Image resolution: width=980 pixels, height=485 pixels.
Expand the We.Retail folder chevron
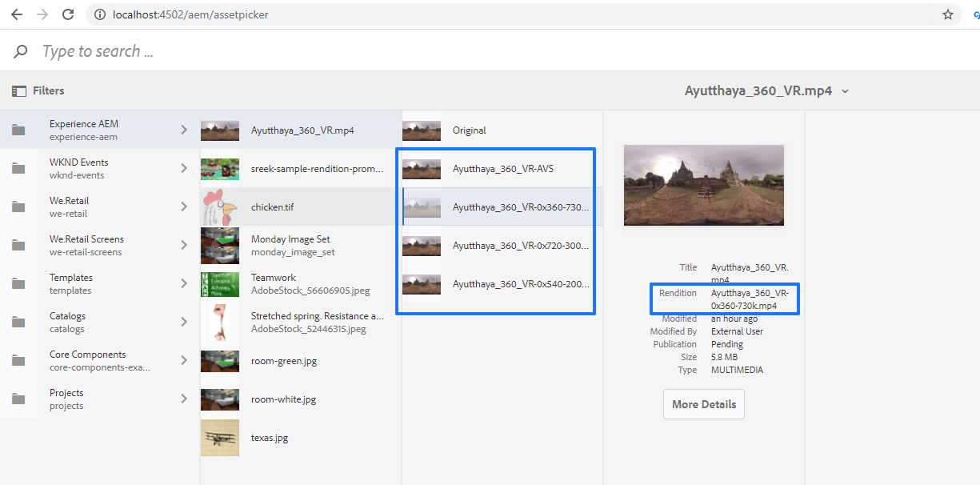[x=184, y=206]
